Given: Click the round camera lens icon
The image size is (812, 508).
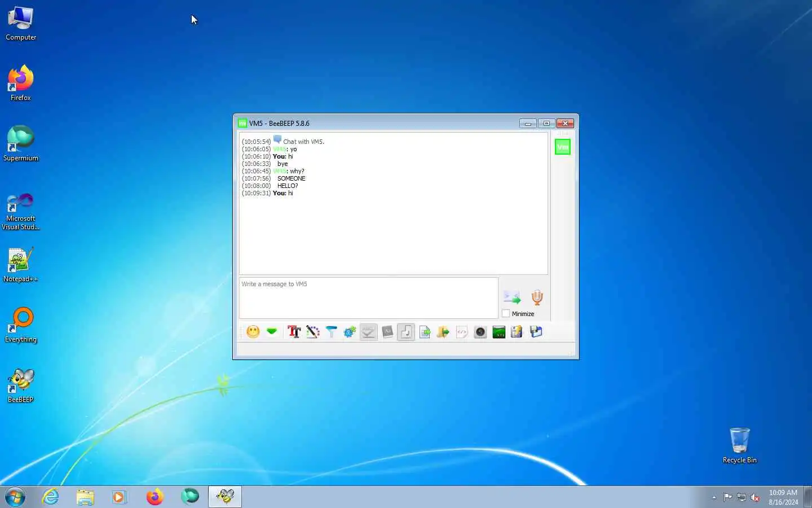Looking at the screenshot, I should pyautogui.click(x=480, y=332).
